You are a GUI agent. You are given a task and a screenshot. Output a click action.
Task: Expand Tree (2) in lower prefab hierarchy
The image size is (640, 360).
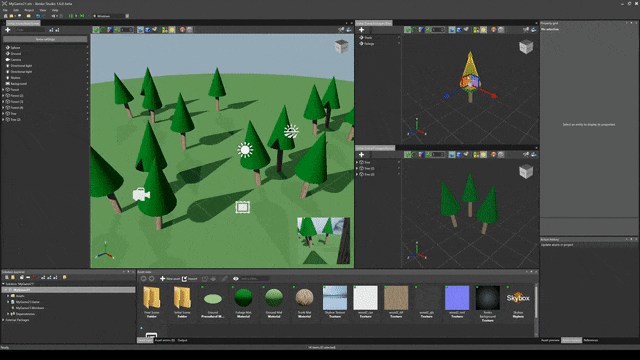pos(357,168)
